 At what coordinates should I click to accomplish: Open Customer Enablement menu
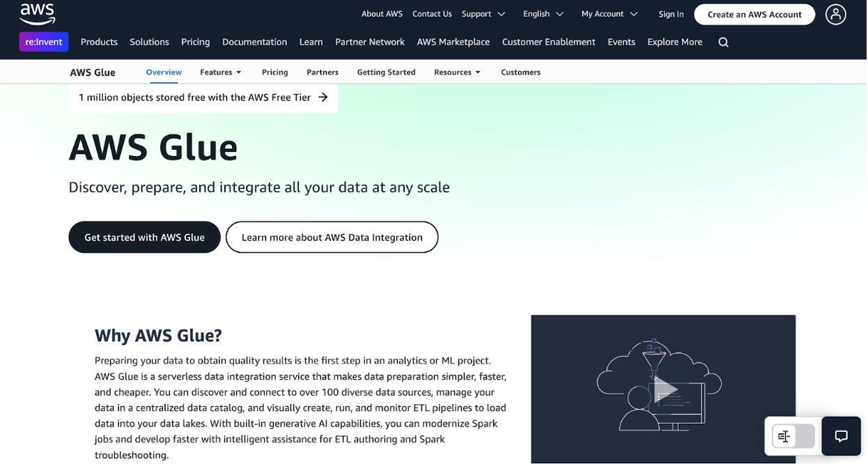pyautogui.click(x=549, y=42)
